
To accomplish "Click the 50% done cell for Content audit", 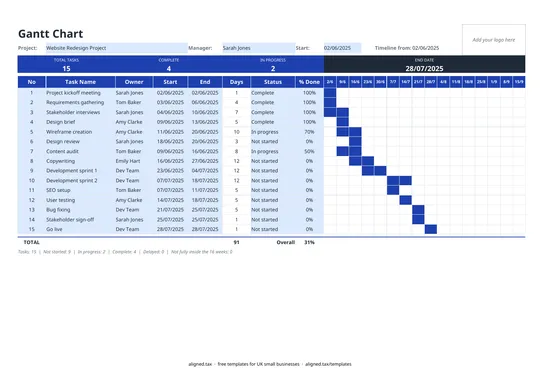I will [x=309, y=151].
